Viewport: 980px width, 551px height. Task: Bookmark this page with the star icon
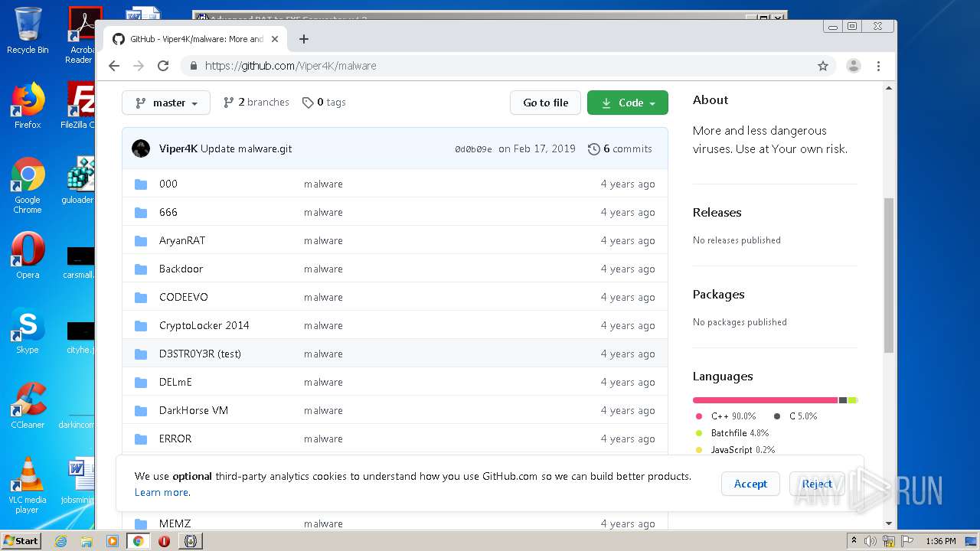tap(823, 66)
